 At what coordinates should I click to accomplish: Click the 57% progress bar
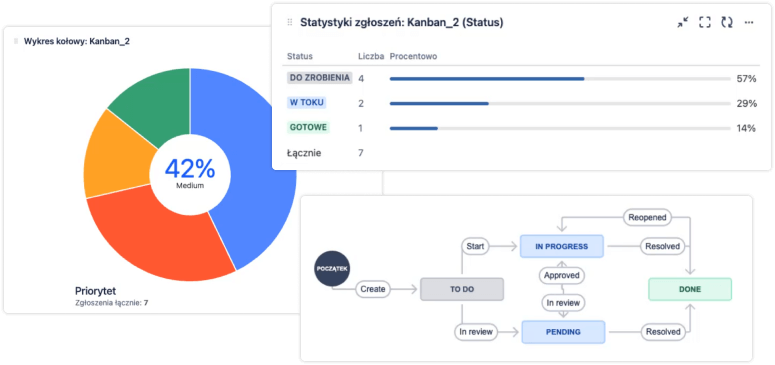pos(560,79)
